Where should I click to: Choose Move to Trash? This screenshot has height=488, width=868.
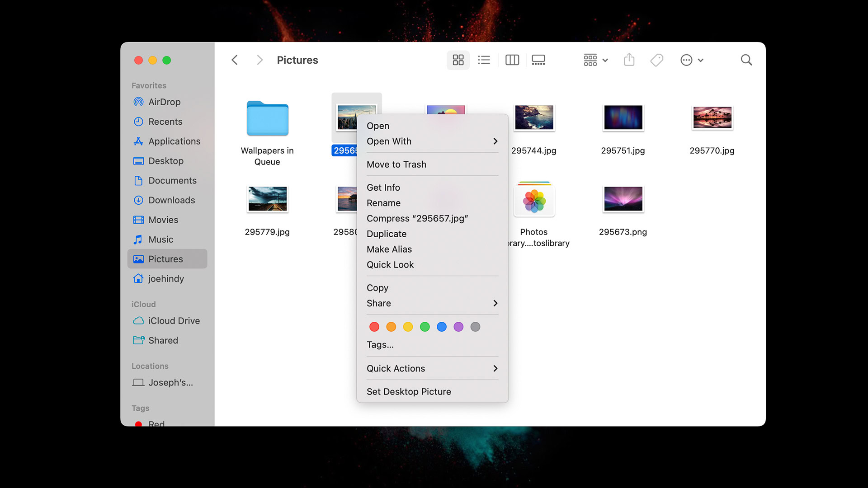click(396, 164)
